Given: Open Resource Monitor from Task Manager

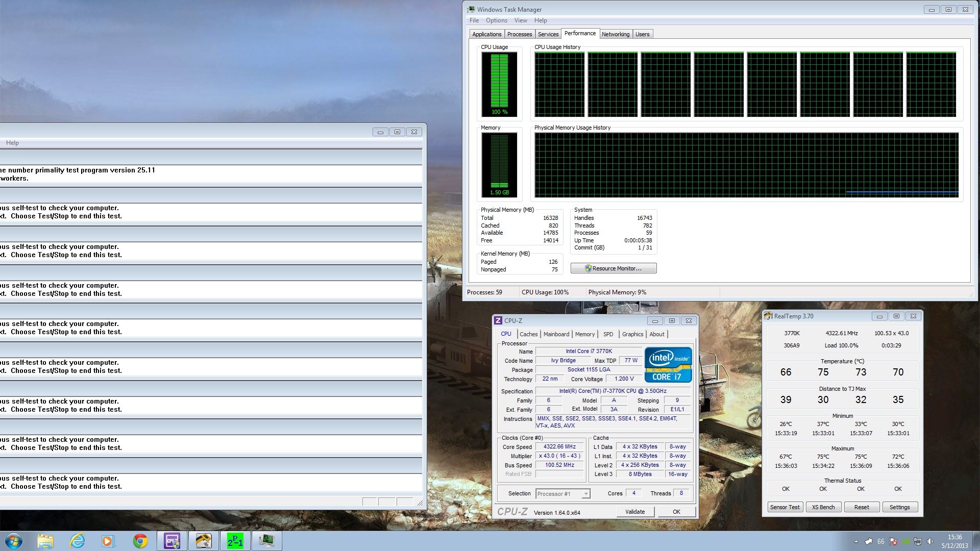Looking at the screenshot, I should (614, 268).
